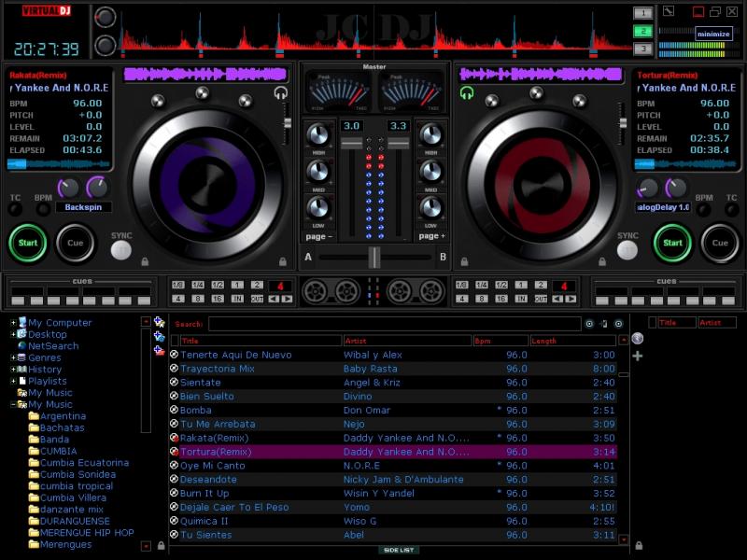The width and height of the screenshot is (747, 560).
Task: Open left deck Backspin effect selector
Action: point(84,207)
